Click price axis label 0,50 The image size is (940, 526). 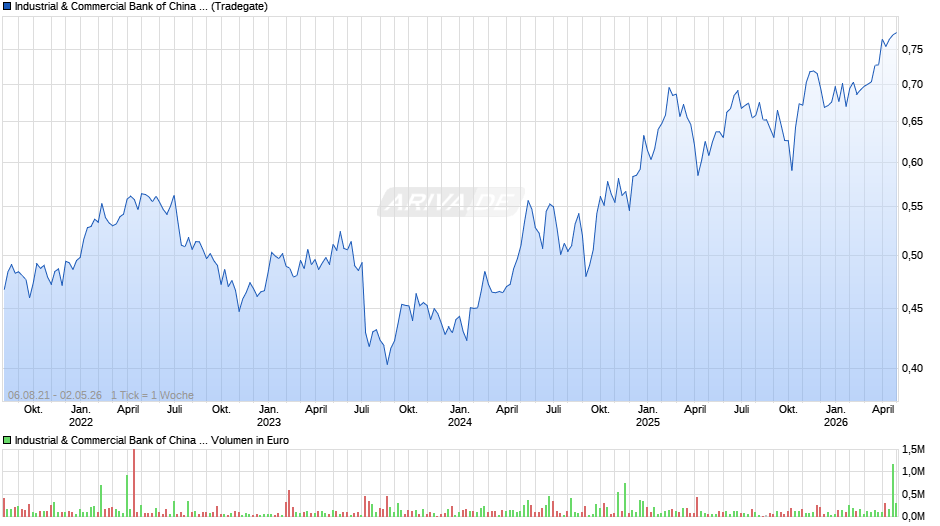pyautogui.click(x=912, y=256)
